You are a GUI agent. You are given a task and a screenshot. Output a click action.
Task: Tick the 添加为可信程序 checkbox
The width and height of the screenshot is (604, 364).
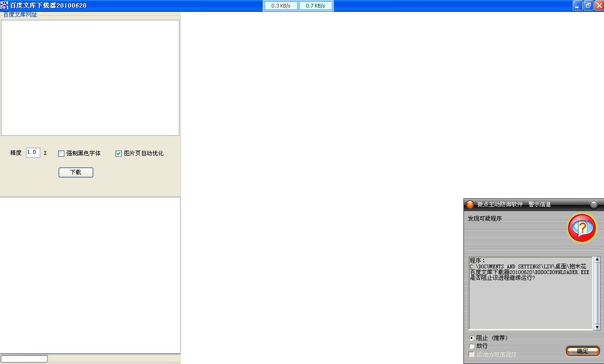[x=471, y=354]
